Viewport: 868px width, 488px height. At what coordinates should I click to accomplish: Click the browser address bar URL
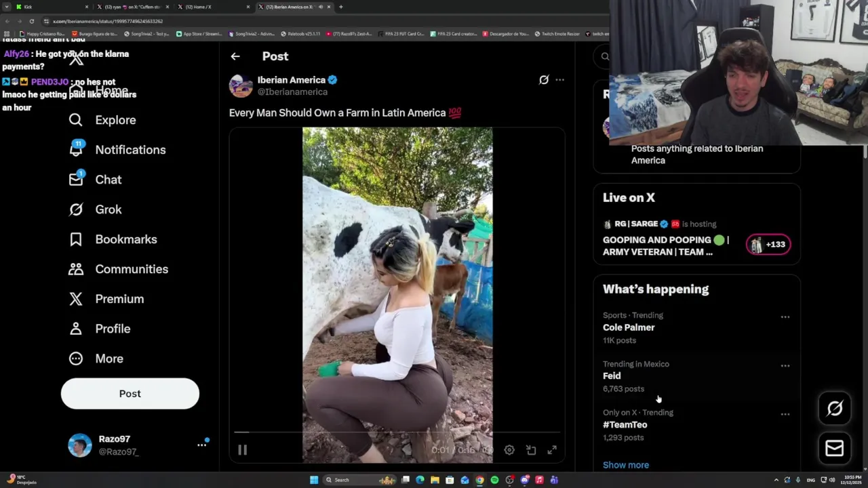[108, 21]
